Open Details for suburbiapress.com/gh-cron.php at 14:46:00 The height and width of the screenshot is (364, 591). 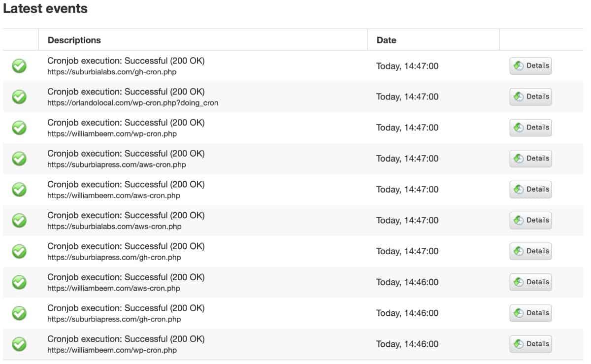coord(530,313)
